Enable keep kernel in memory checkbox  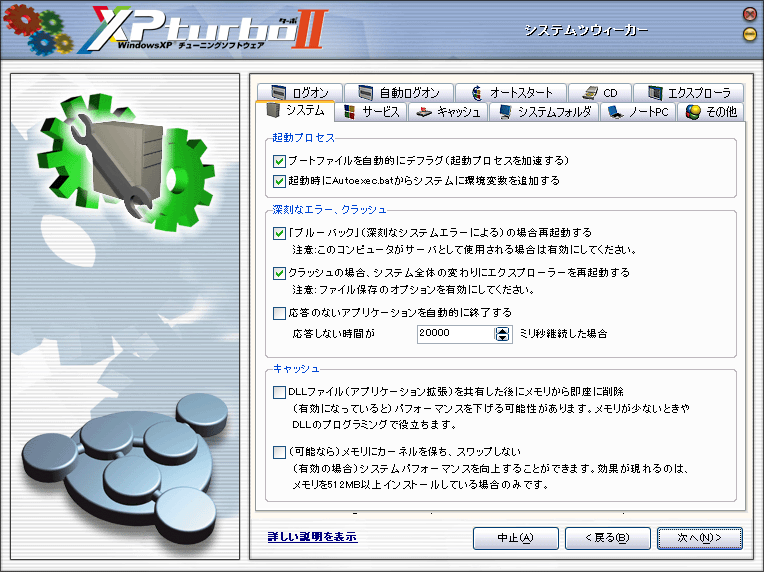[279, 452]
